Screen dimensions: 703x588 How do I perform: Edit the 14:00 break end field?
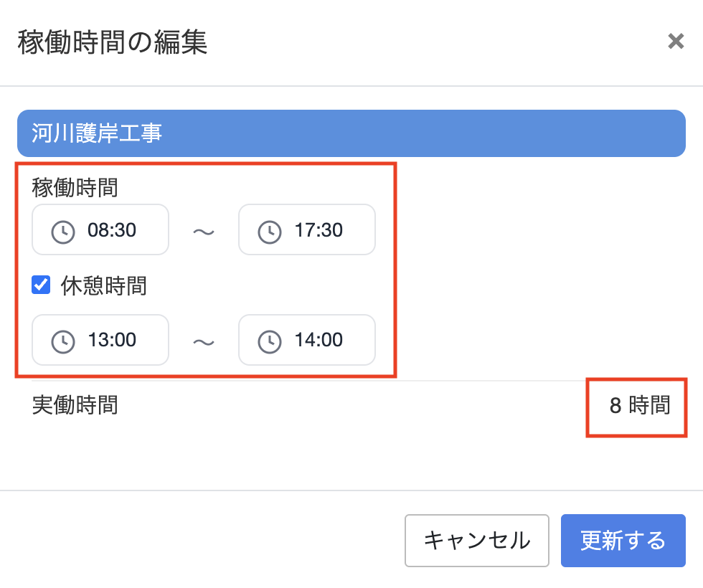[x=307, y=340]
